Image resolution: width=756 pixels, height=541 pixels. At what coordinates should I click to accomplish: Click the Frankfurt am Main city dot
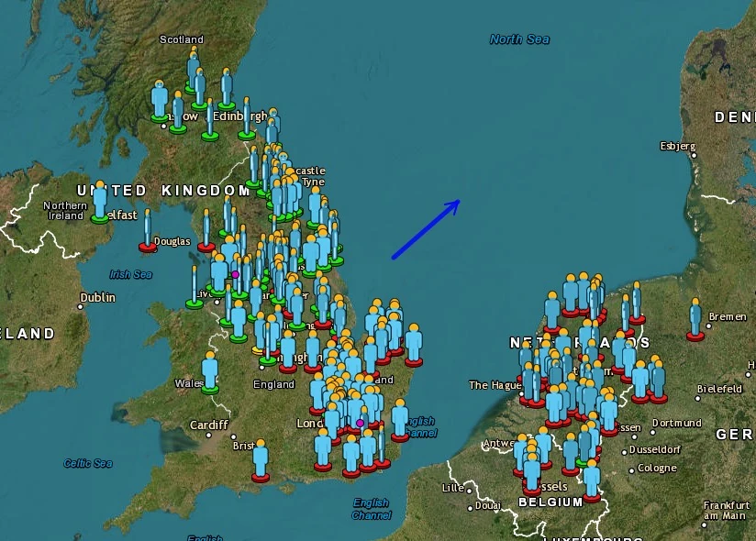[x=705, y=524]
